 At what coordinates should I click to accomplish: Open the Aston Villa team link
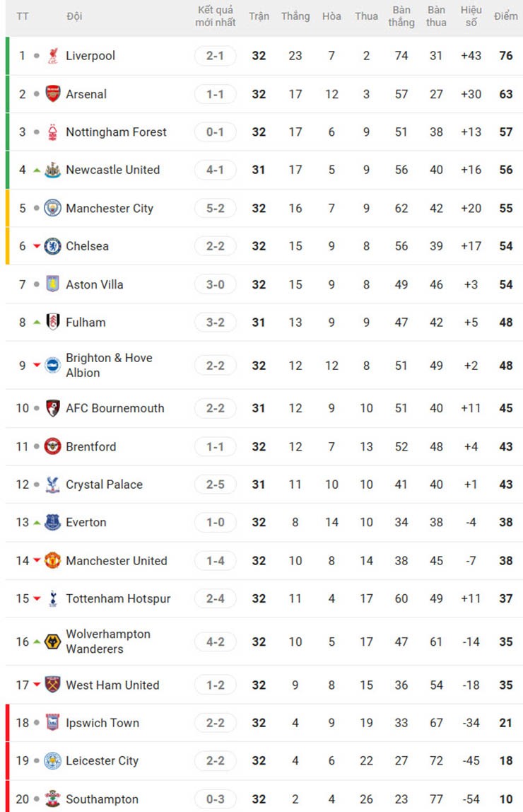tap(95, 284)
